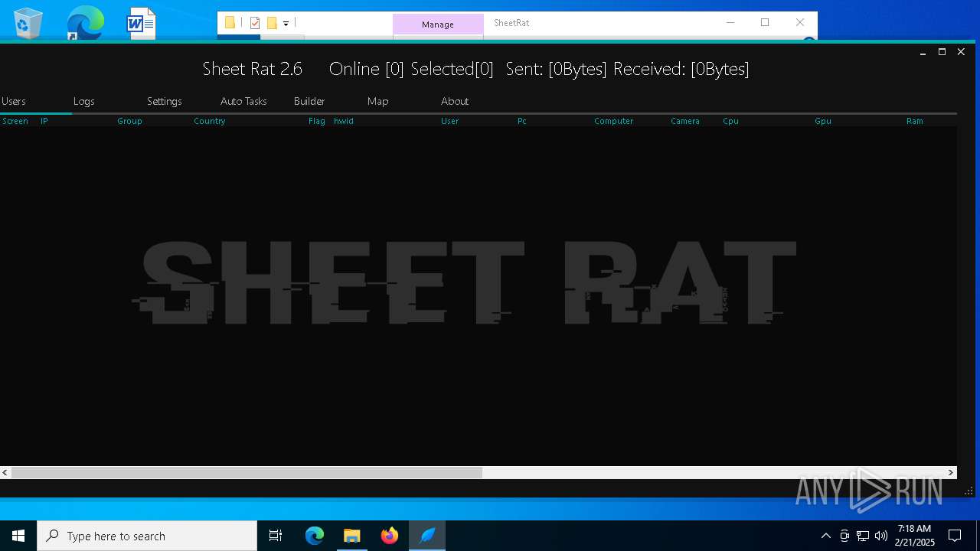Click the Flag column header
This screenshot has height=551, width=980.
[317, 121]
